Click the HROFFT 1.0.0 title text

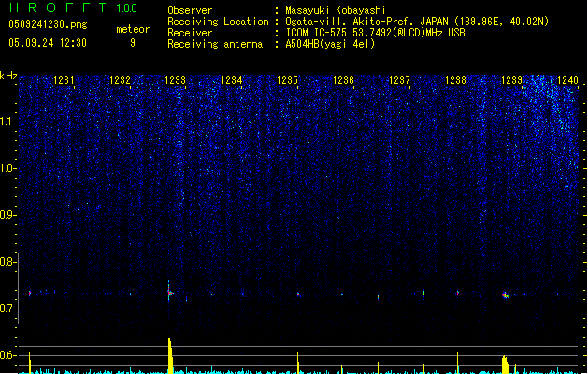click(x=73, y=7)
